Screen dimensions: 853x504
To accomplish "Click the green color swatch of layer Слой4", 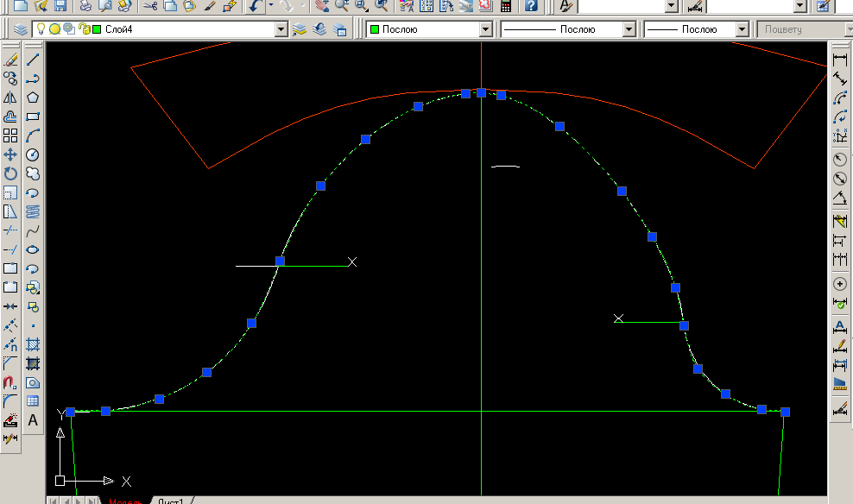I will click(x=97, y=28).
